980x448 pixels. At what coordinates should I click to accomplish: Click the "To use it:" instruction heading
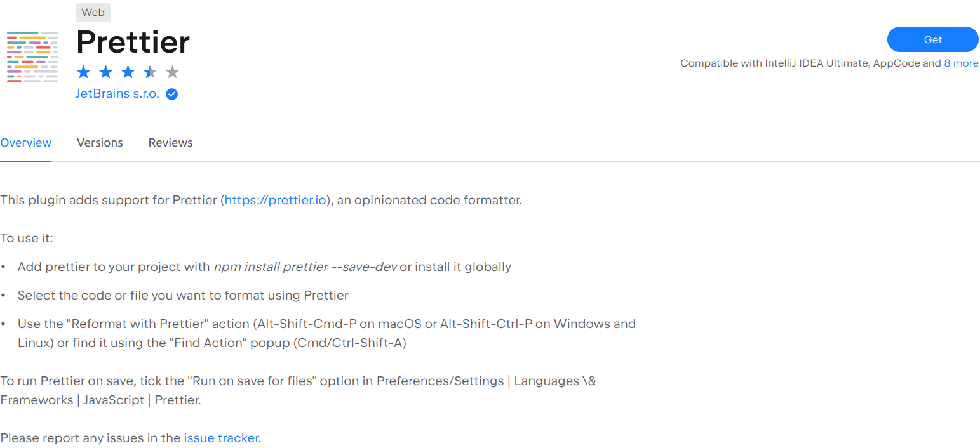pyautogui.click(x=27, y=239)
